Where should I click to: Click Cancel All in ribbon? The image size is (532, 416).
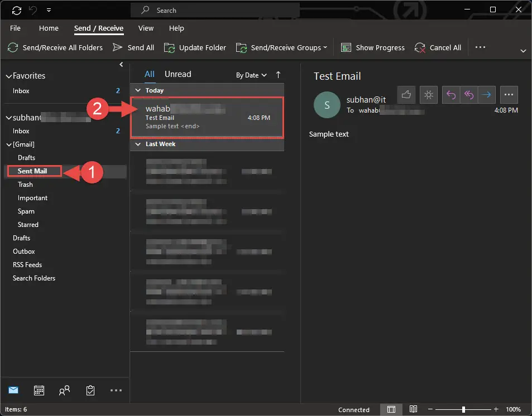(438, 48)
